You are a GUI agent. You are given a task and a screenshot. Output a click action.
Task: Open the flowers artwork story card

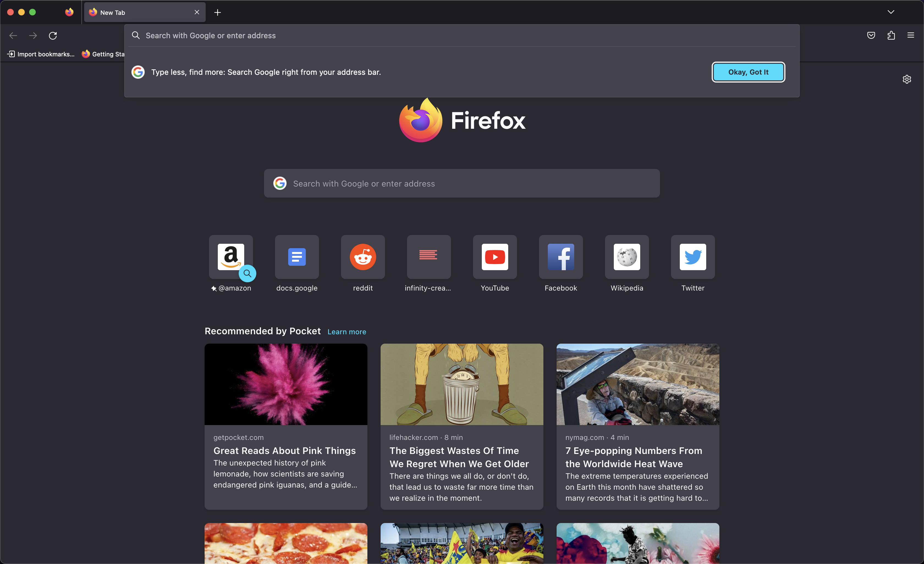(x=638, y=543)
